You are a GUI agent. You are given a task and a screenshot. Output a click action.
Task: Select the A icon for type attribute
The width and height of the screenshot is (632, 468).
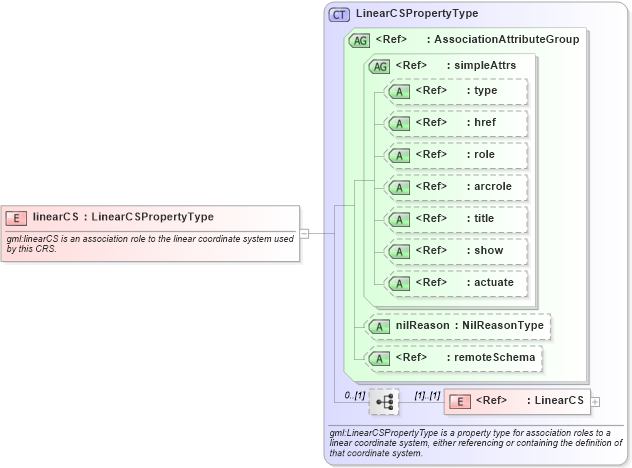pos(399,92)
